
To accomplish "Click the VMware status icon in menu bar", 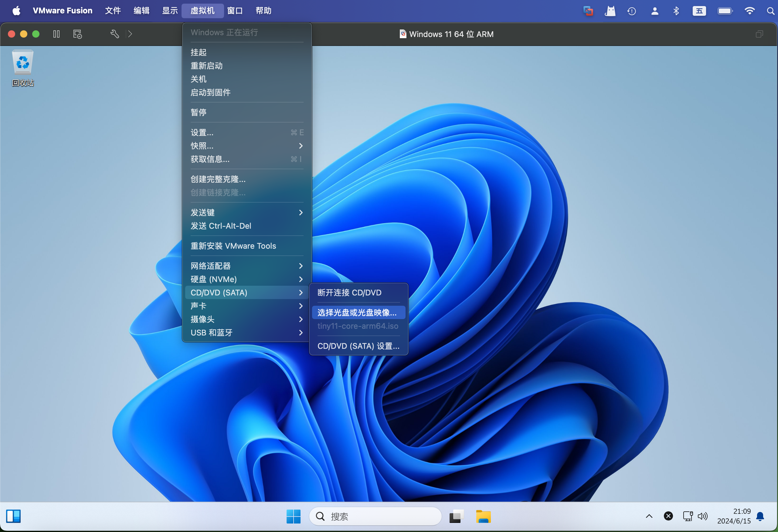I will pyautogui.click(x=588, y=11).
